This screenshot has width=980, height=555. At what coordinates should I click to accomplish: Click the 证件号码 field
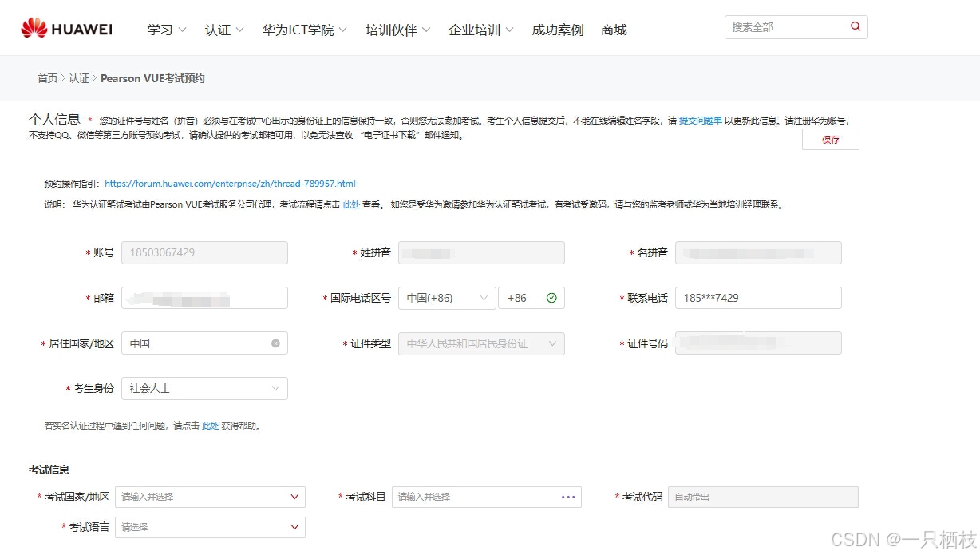pos(758,343)
